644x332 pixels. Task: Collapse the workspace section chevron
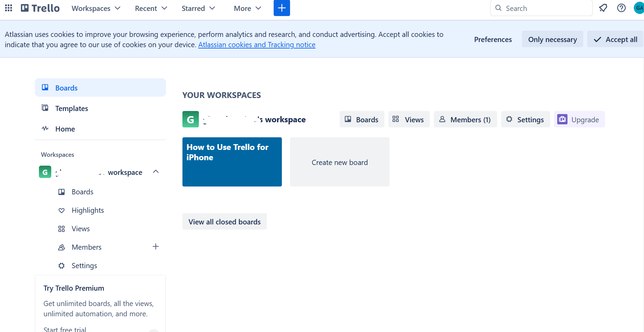click(156, 171)
